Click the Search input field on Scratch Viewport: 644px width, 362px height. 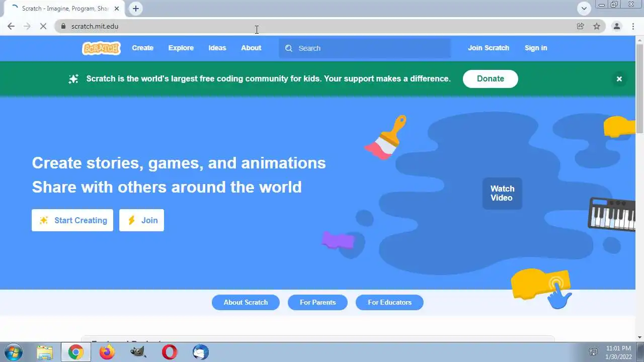pyautogui.click(x=365, y=48)
